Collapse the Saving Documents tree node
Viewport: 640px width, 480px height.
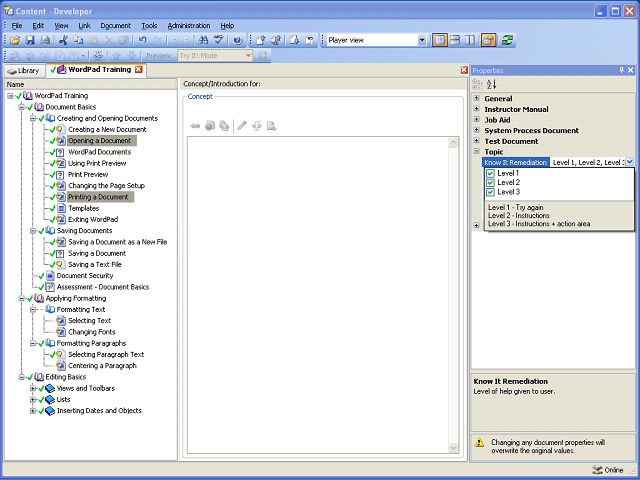coord(33,231)
